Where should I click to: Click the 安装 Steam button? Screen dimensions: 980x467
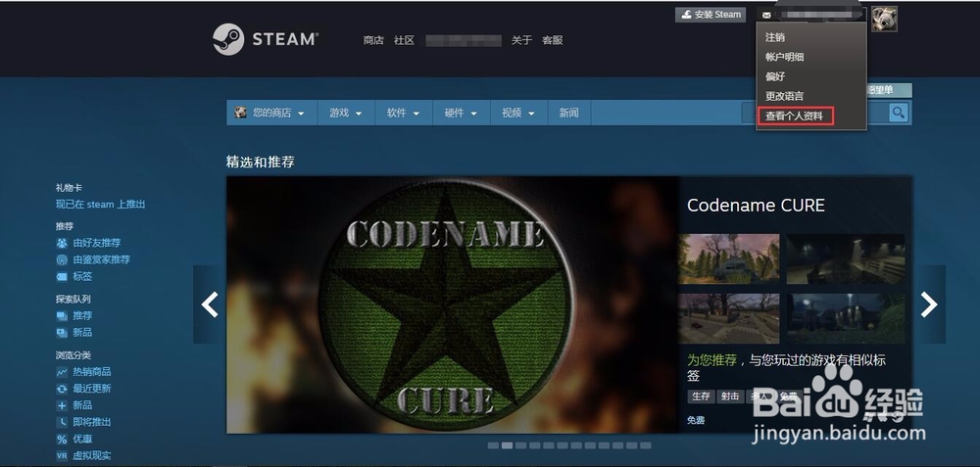[x=710, y=15]
